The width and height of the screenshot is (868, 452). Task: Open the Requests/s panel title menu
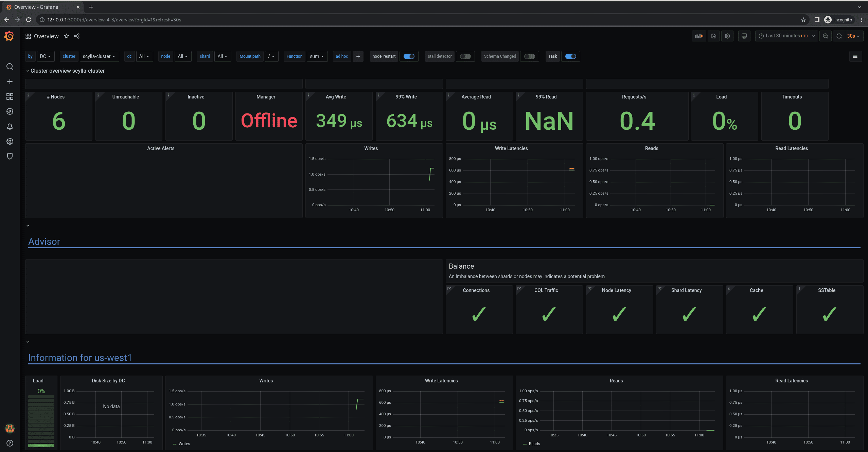click(634, 97)
